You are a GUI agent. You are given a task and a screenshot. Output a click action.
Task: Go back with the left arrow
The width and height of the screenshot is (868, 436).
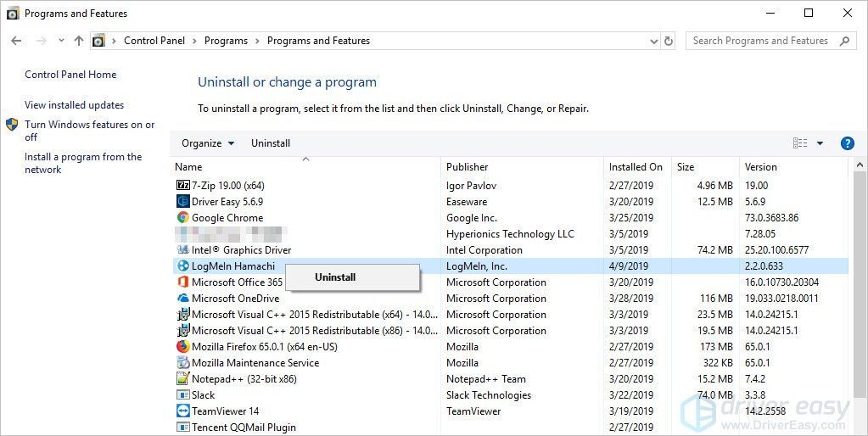tap(17, 41)
